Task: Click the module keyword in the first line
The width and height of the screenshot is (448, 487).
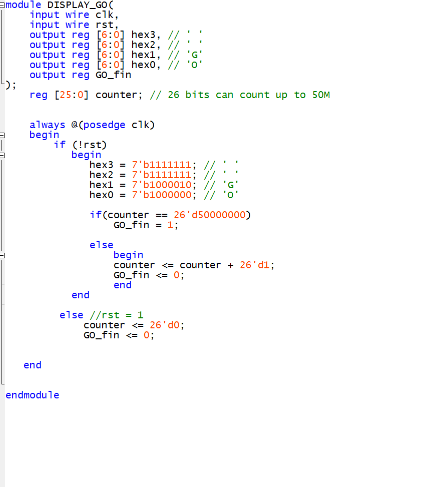Action: point(24,5)
